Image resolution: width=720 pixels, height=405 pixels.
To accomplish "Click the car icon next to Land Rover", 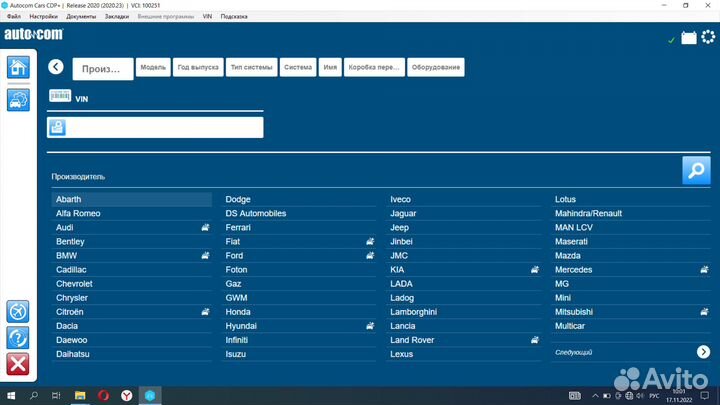I will [535, 340].
